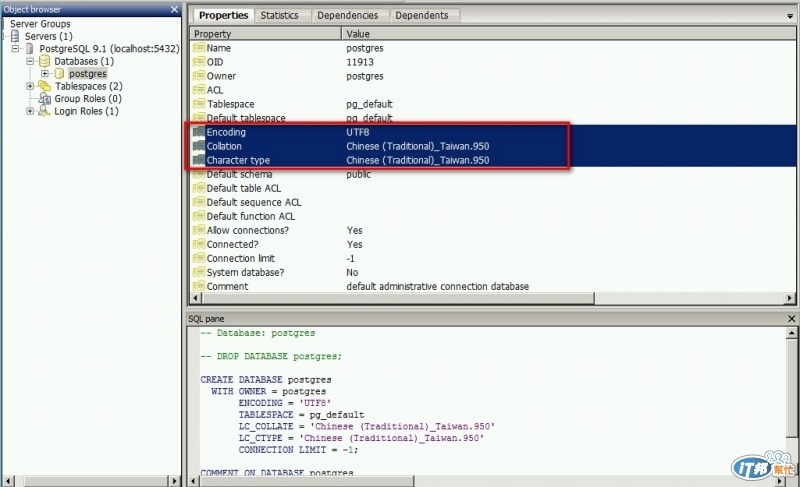Click object browser scroll right arrow
This screenshot has height=487, width=800.
(x=174, y=481)
